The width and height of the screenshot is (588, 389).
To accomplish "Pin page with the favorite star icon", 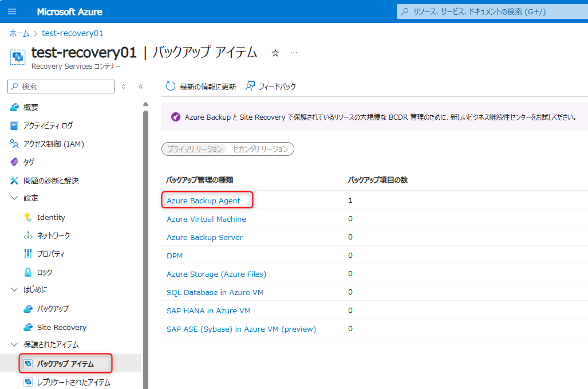I will click(x=275, y=53).
